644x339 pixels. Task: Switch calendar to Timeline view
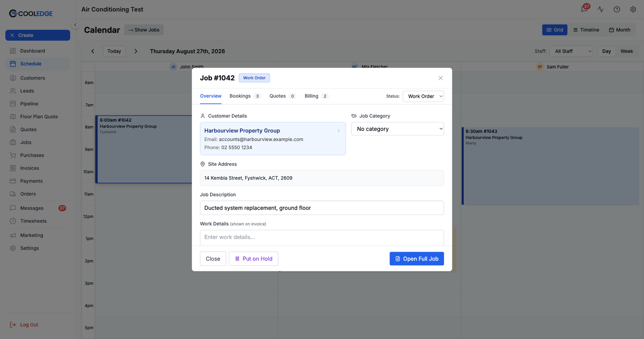[586, 30]
